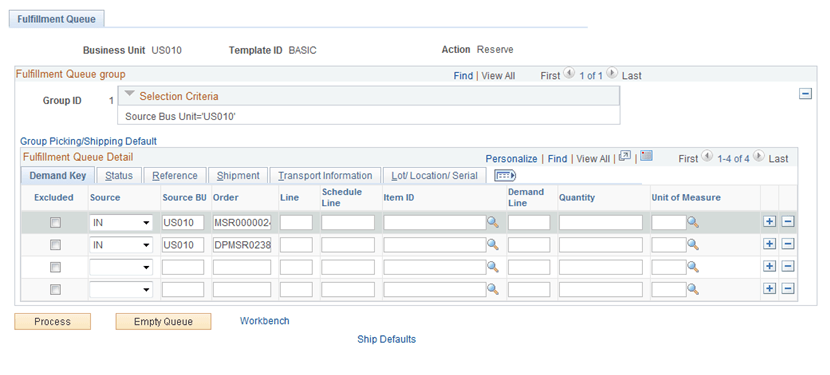Go to next Fulfillment Queue group arrow
Viewport: 830px width, 375px height.
pos(612,74)
